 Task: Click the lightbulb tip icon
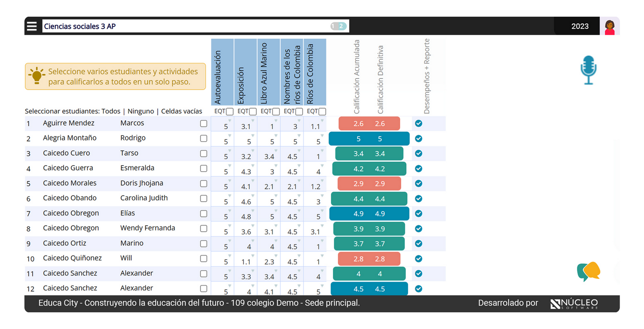pyautogui.click(x=37, y=76)
